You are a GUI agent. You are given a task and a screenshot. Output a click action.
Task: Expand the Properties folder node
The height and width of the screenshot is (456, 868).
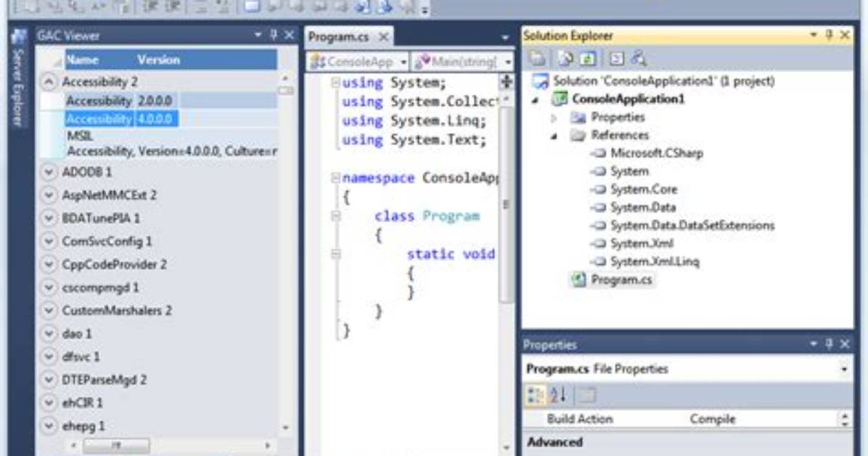554,118
